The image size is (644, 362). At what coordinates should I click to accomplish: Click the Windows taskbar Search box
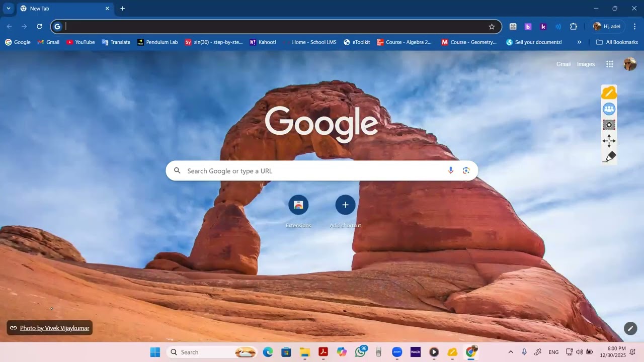coord(211,352)
